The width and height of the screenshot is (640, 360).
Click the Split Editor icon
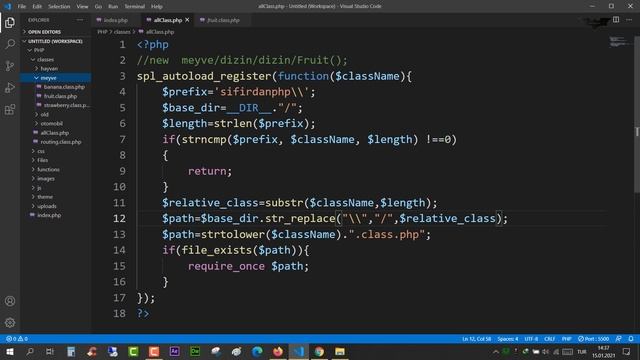click(x=616, y=20)
